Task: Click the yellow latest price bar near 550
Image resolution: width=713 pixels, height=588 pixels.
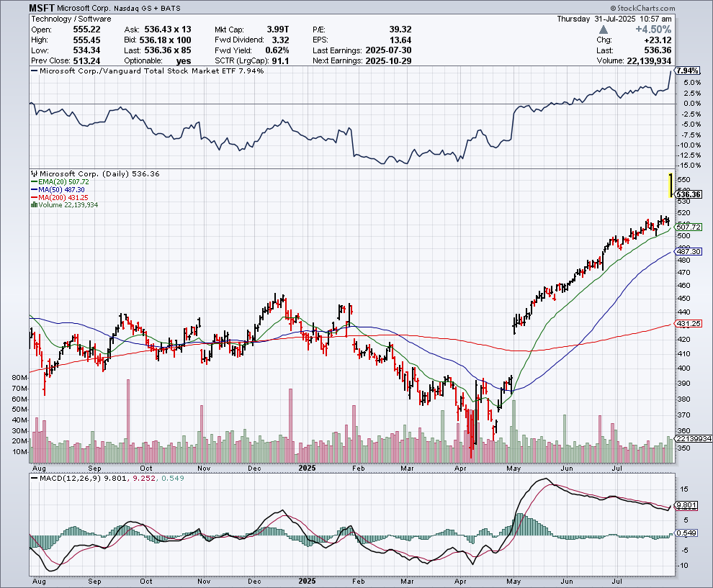Action: 671,185
